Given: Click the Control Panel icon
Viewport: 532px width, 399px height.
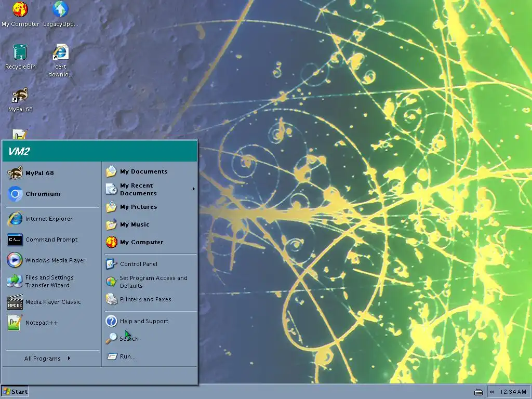Looking at the screenshot, I should pyautogui.click(x=111, y=263).
